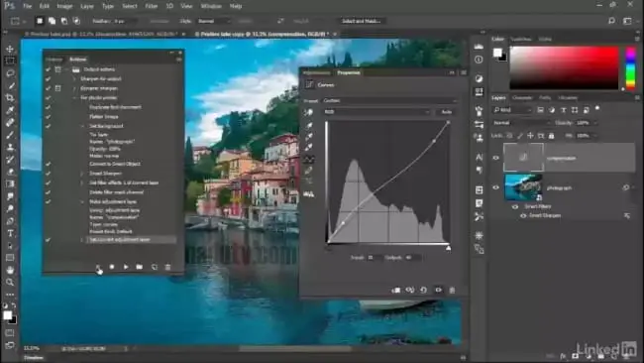Screen dimensions: 644x363
Task: Click the Begin Recording button in Actions
Action: (x=112, y=267)
